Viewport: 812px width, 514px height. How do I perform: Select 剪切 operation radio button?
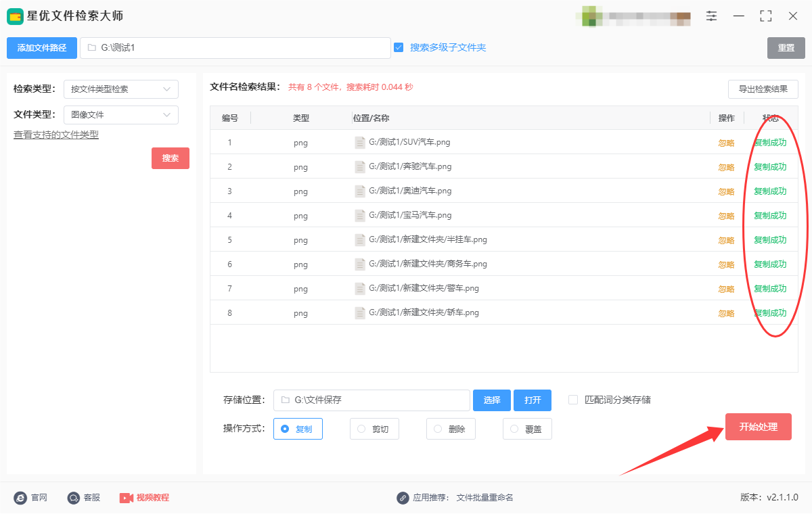point(361,429)
